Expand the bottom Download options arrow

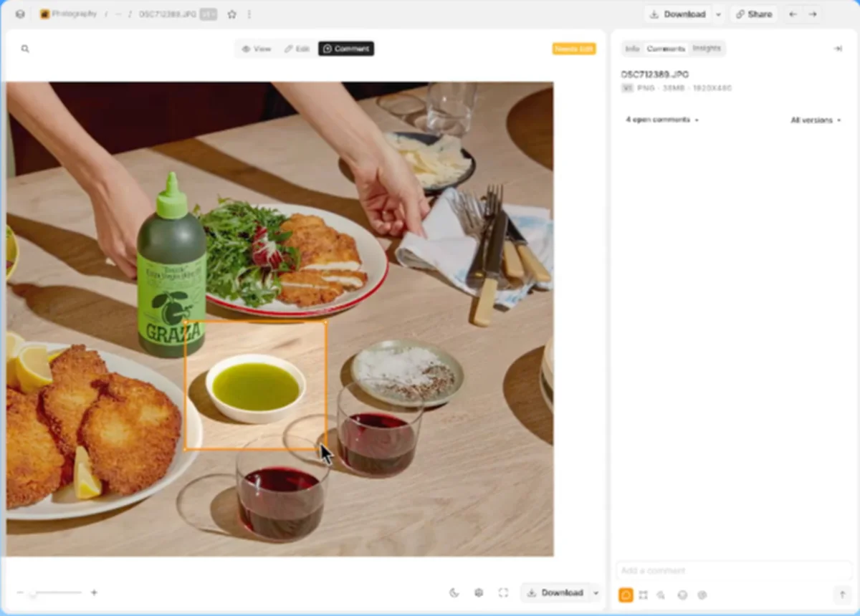click(596, 592)
